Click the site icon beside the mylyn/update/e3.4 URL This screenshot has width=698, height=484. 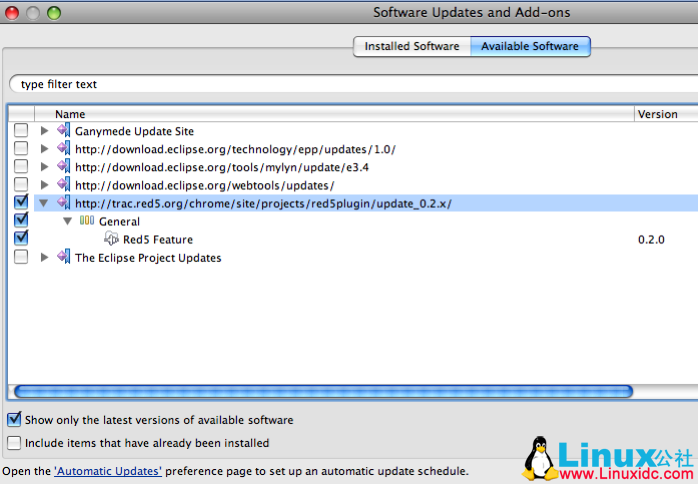click(x=64, y=167)
